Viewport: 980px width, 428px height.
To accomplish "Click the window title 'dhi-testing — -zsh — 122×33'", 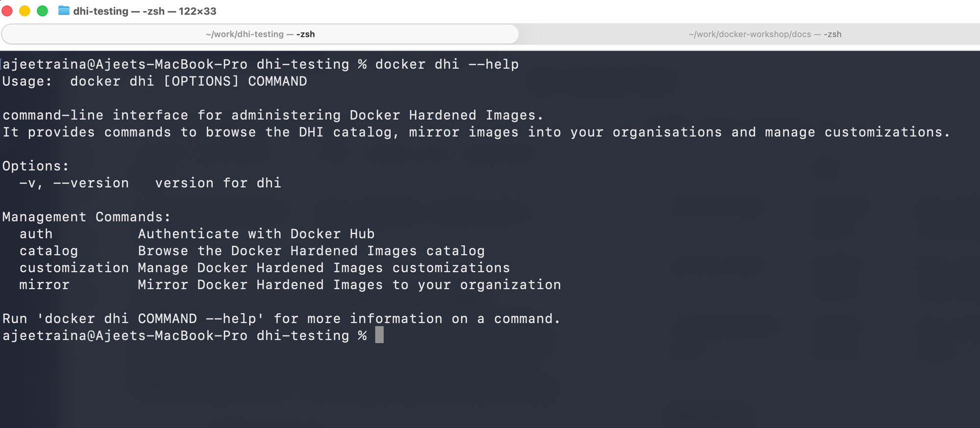I will pyautogui.click(x=145, y=11).
